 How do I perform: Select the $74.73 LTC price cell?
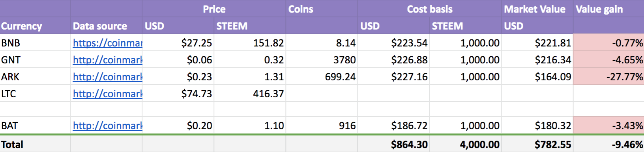[178, 93]
